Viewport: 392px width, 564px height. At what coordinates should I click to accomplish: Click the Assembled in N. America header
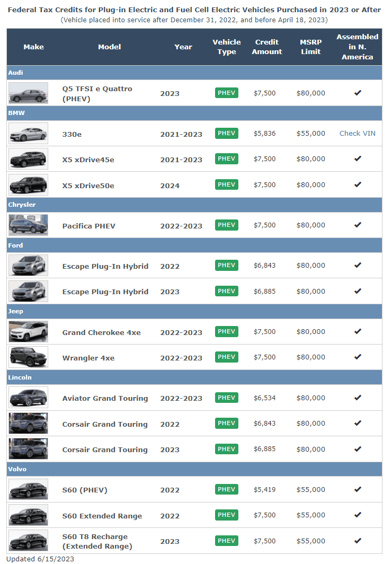point(358,47)
